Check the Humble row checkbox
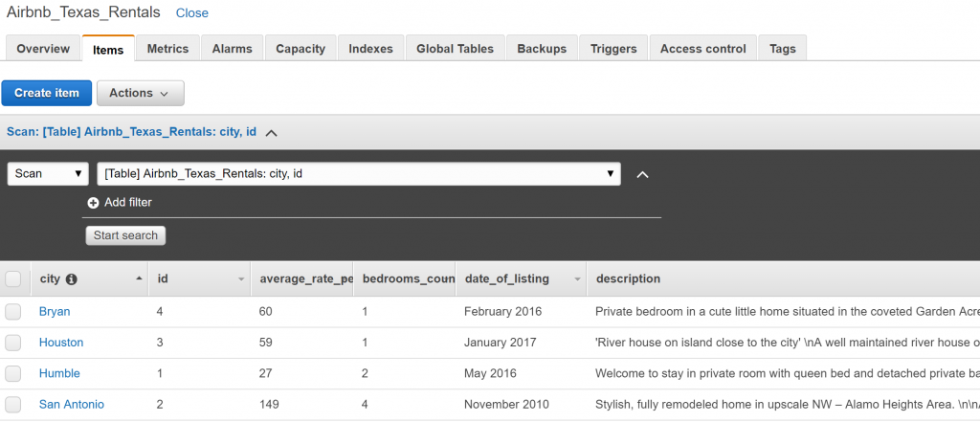Viewport: 980px width, 422px height. pyautogui.click(x=13, y=373)
